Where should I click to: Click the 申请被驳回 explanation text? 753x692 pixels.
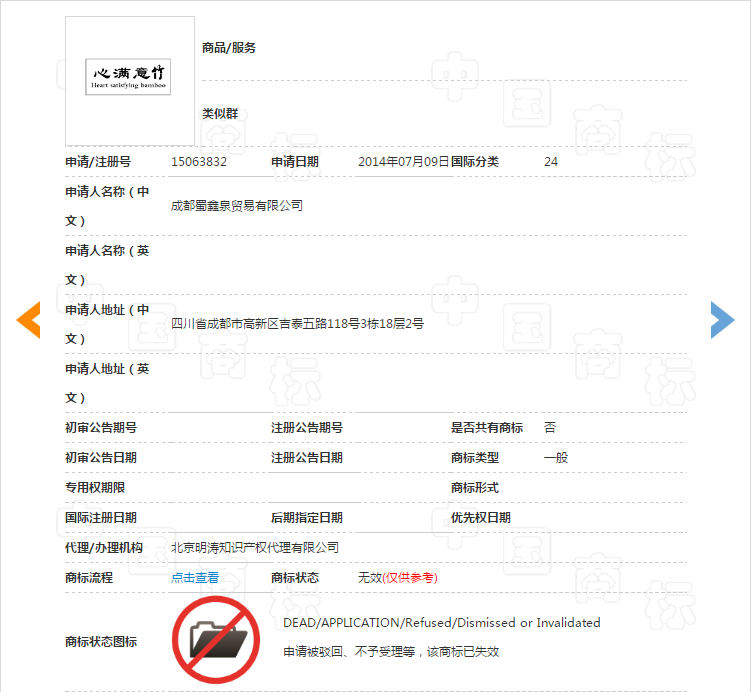point(391,651)
